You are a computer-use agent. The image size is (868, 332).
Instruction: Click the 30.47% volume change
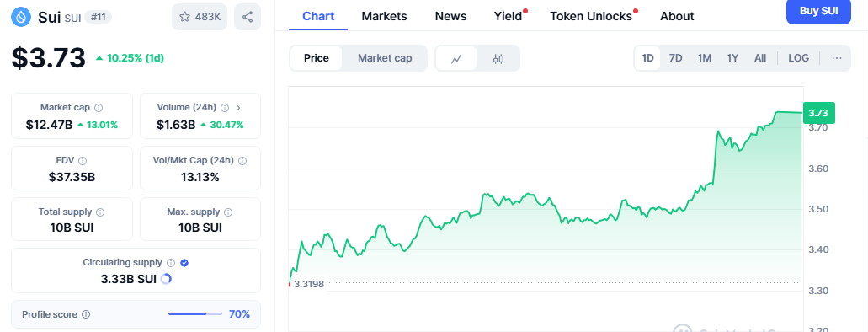[x=222, y=125]
